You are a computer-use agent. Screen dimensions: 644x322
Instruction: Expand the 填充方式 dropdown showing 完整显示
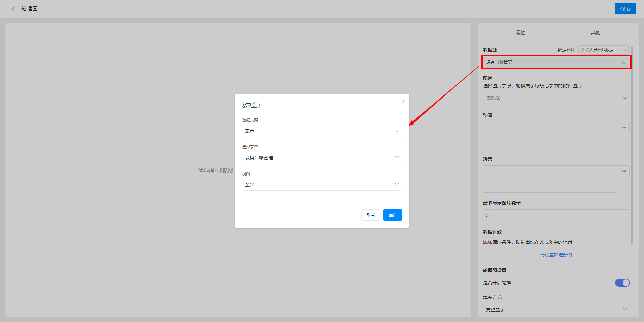coord(556,309)
